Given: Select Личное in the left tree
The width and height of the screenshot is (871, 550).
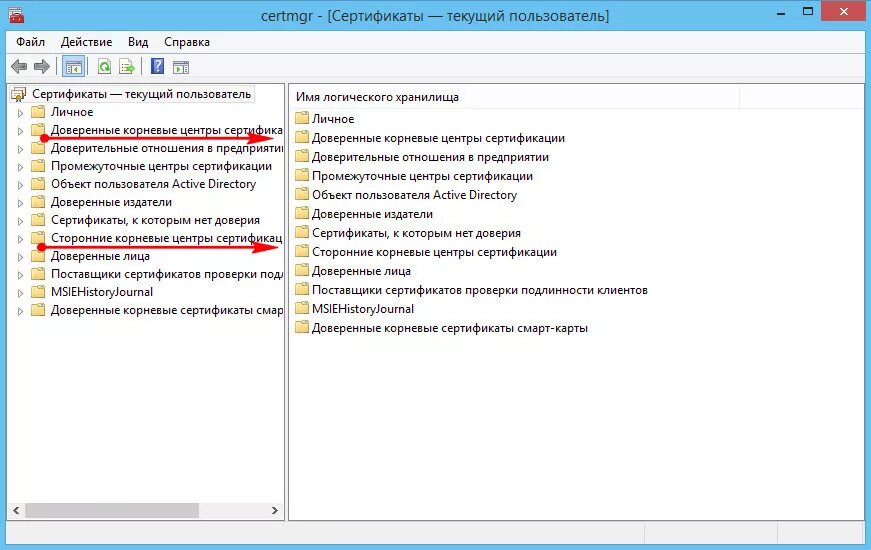Looking at the screenshot, I should 72,112.
